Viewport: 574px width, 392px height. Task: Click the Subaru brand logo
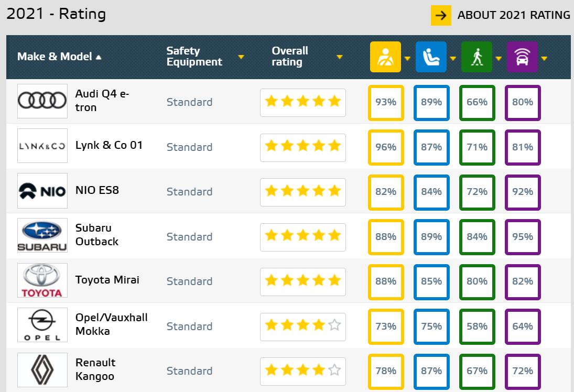[x=42, y=236]
